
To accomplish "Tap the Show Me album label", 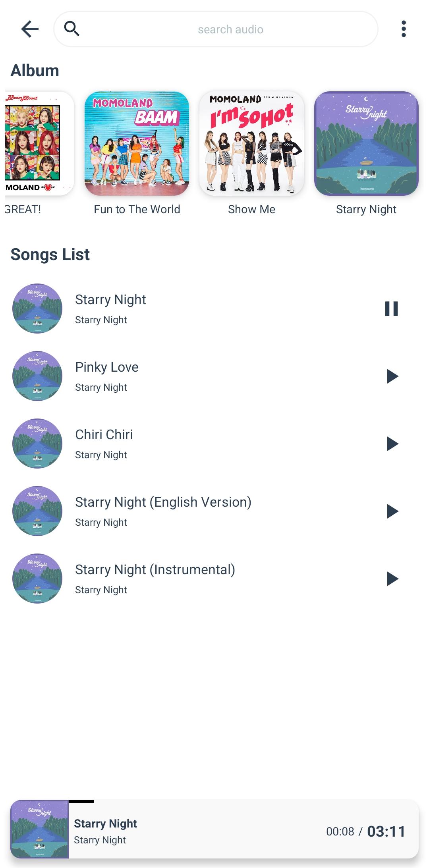I will point(251,209).
